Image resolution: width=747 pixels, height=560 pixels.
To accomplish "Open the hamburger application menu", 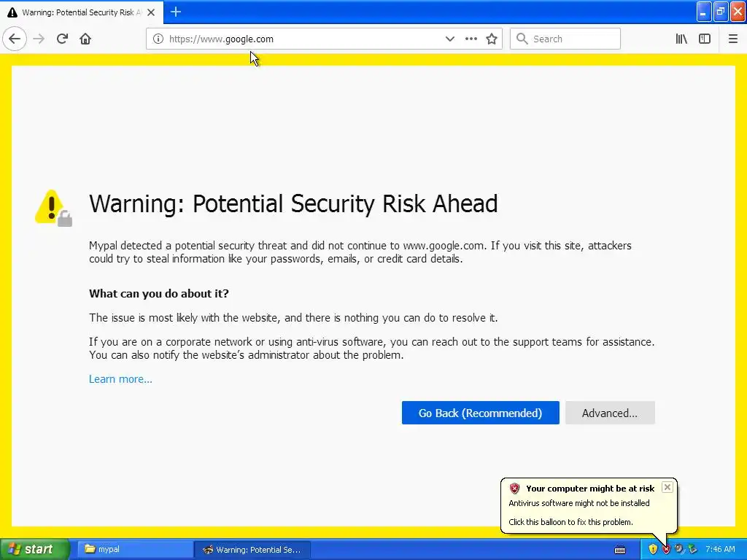I will click(x=732, y=39).
